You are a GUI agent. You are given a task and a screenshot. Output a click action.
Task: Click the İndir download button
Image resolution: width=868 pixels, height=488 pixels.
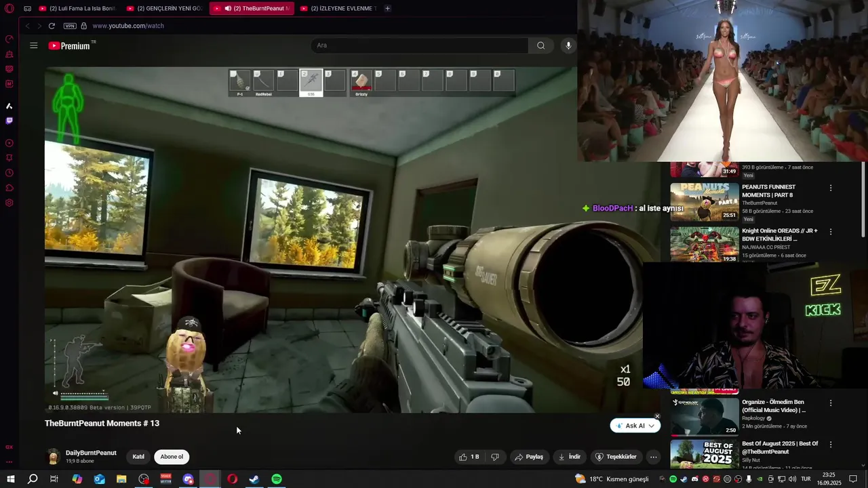pos(569,457)
